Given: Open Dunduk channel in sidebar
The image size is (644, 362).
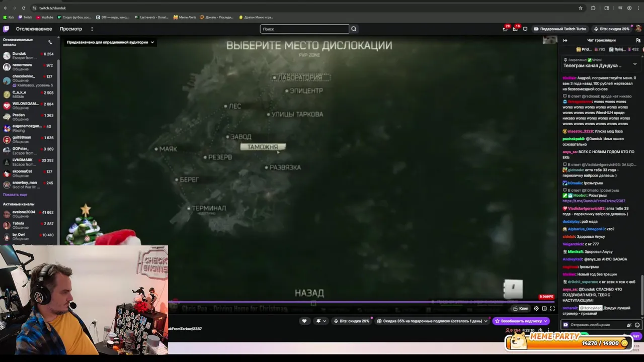Looking at the screenshot, I should coord(30,56).
